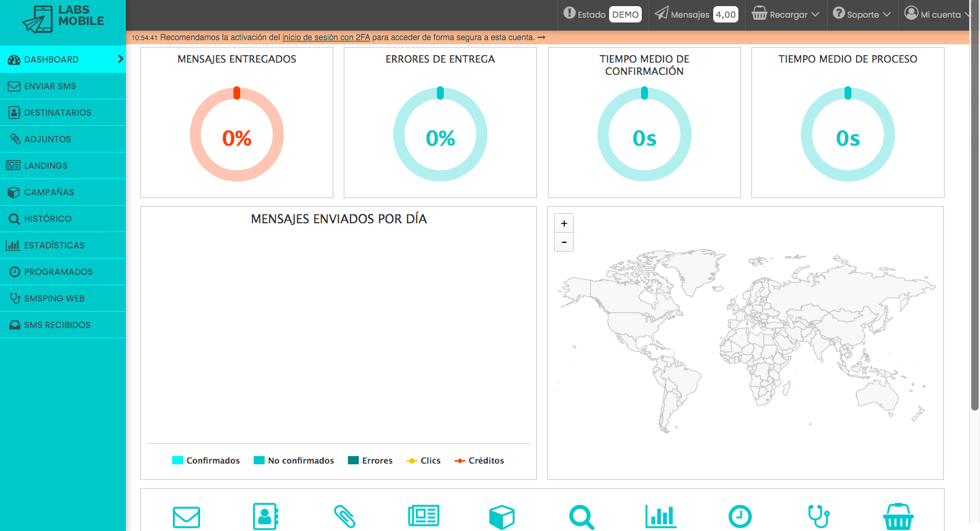This screenshot has height=531, width=980.
Task: Click the Dashboard chevron arrow in sidebar
Action: (x=120, y=59)
